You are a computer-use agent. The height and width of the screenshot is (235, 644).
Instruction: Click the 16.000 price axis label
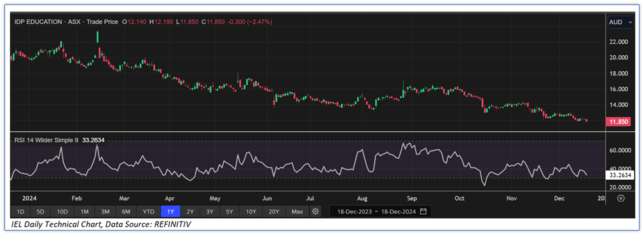click(619, 90)
